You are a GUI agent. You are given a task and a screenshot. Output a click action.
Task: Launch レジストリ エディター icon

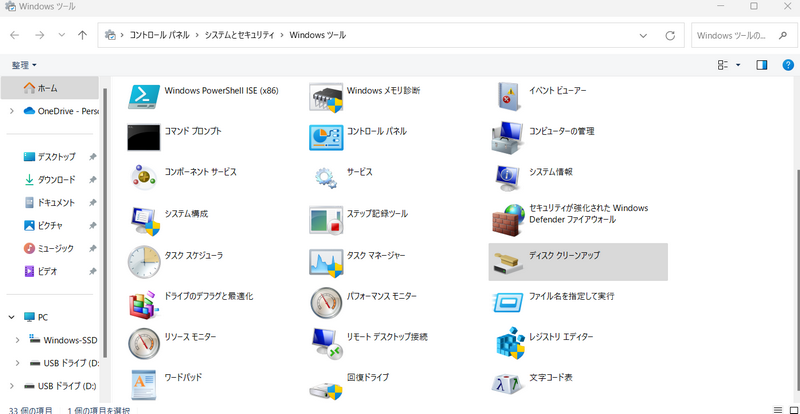coord(510,344)
